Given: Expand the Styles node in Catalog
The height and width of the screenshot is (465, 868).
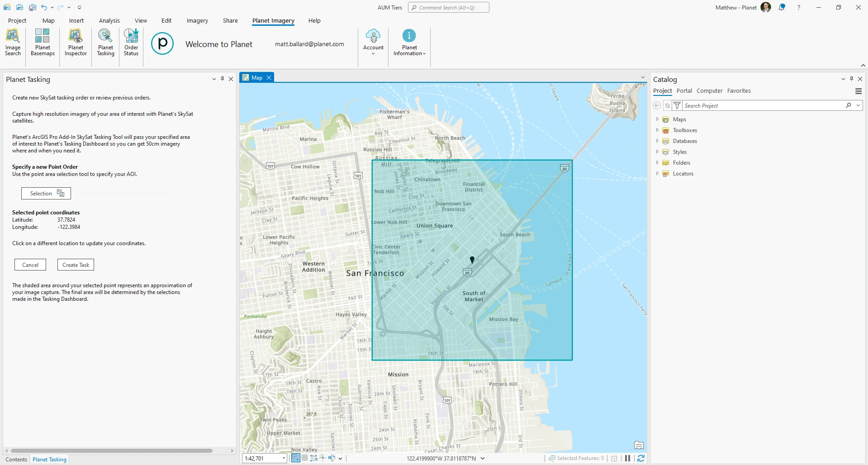Looking at the screenshot, I should click(657, 152).
